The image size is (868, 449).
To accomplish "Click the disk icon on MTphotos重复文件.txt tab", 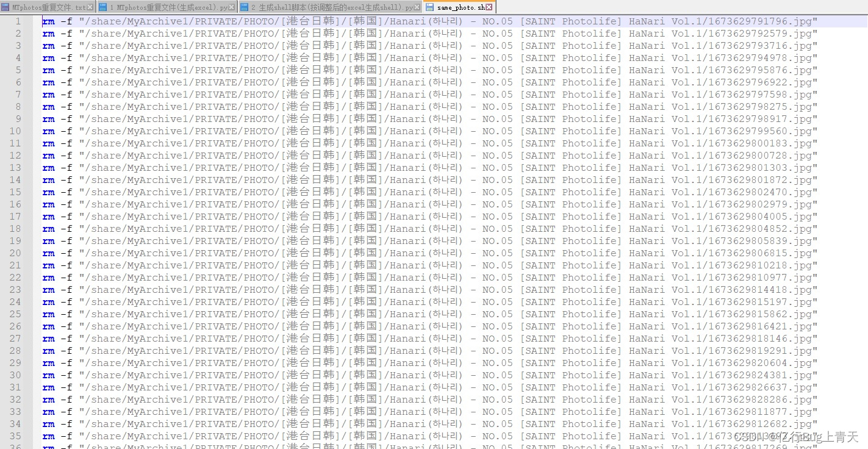I will click(x=5, y=7).
